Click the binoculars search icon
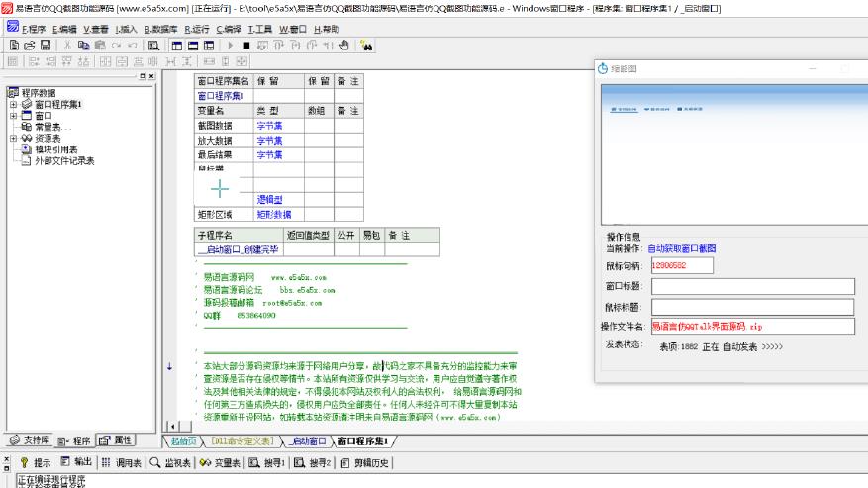868x488 pixels. (366, 46)
